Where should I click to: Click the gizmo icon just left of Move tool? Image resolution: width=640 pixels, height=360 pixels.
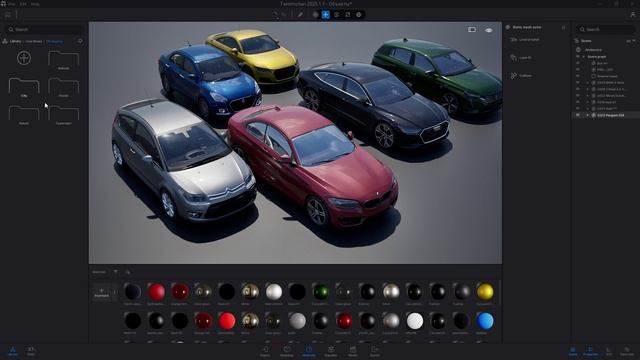point(315,15)
